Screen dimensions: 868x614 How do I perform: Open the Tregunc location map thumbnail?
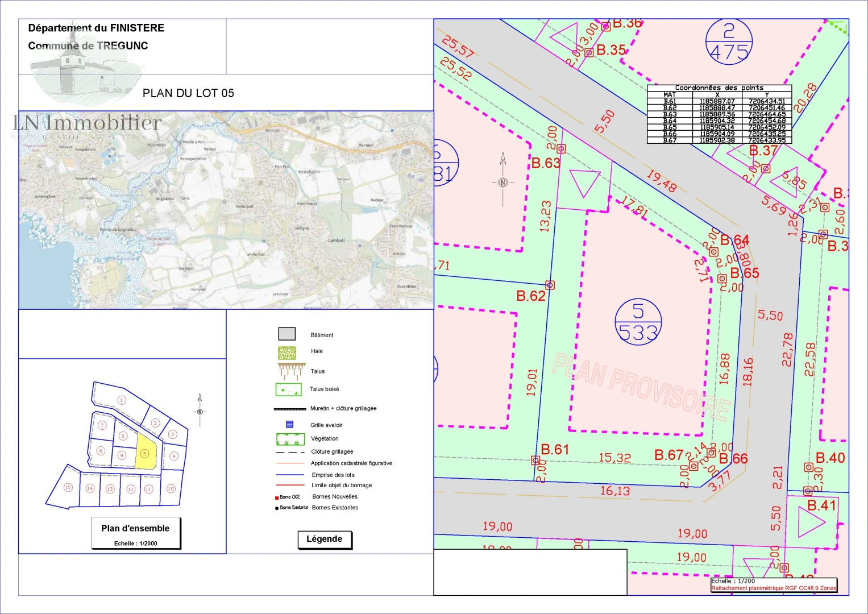[x=226, y=210]
